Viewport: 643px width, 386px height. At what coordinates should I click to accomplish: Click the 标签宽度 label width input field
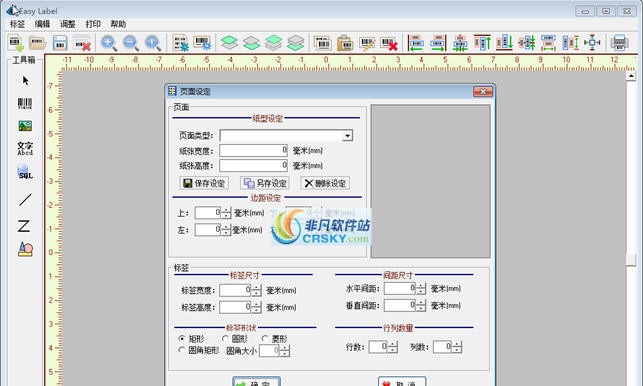tap(235, 290)
